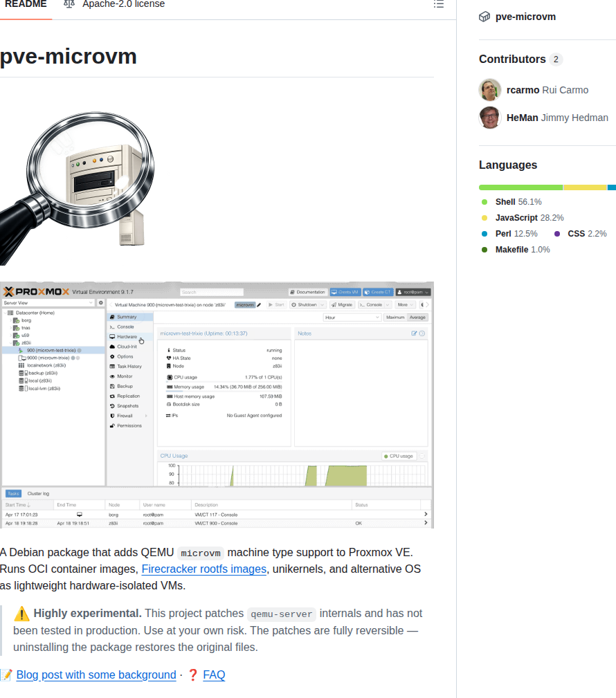This screenshot has width=616, height=698.
Task: Open the README outline list icon
Action: [x=439, y=4]
